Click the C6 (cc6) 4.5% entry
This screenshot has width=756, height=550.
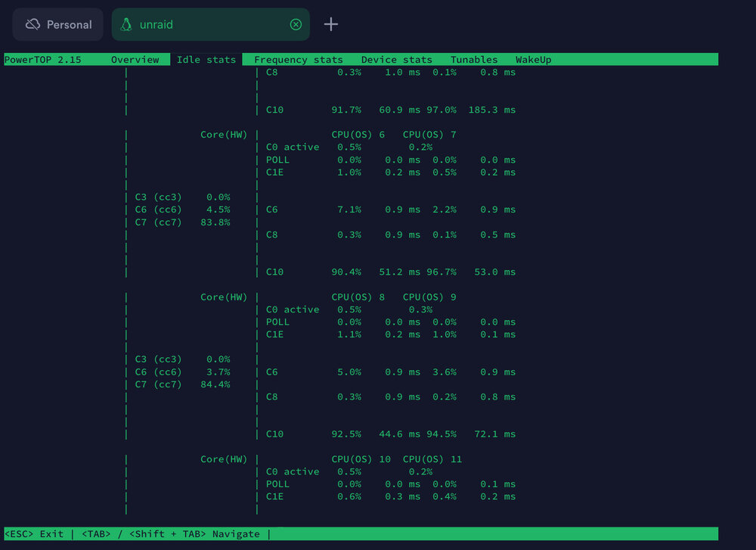click(182, 210)
